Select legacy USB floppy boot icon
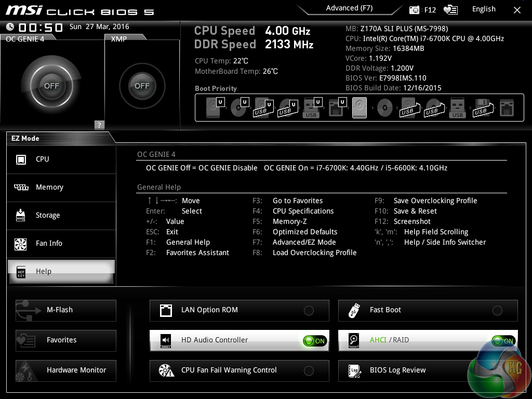 (x=483, y=108)
